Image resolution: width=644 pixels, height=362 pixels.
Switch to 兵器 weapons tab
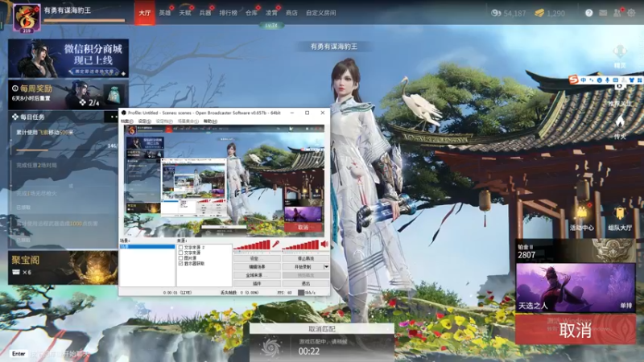click(x=205, y=13)
